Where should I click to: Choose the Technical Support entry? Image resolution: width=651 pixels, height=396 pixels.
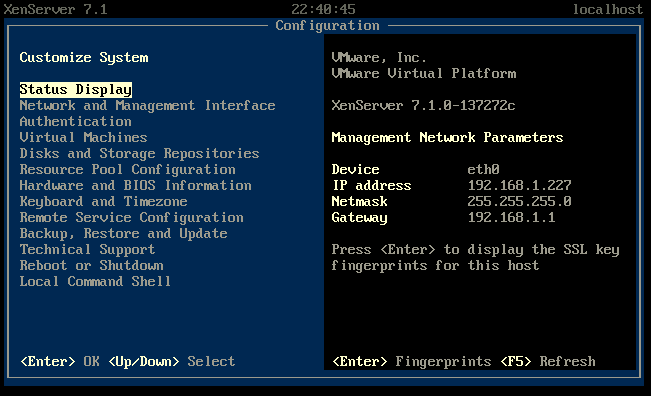coord(87,249)
